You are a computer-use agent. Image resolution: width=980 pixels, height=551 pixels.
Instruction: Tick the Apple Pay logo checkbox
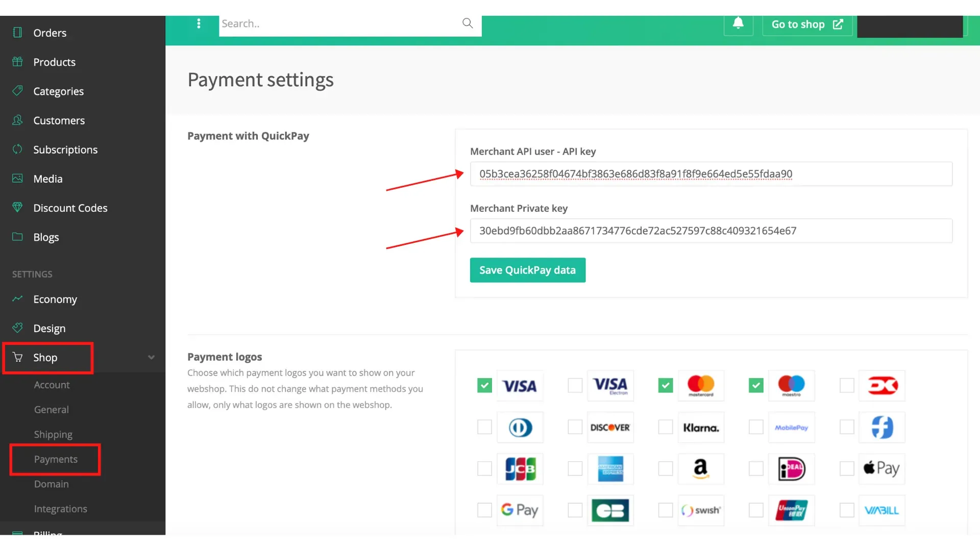(x=847, y=468)
